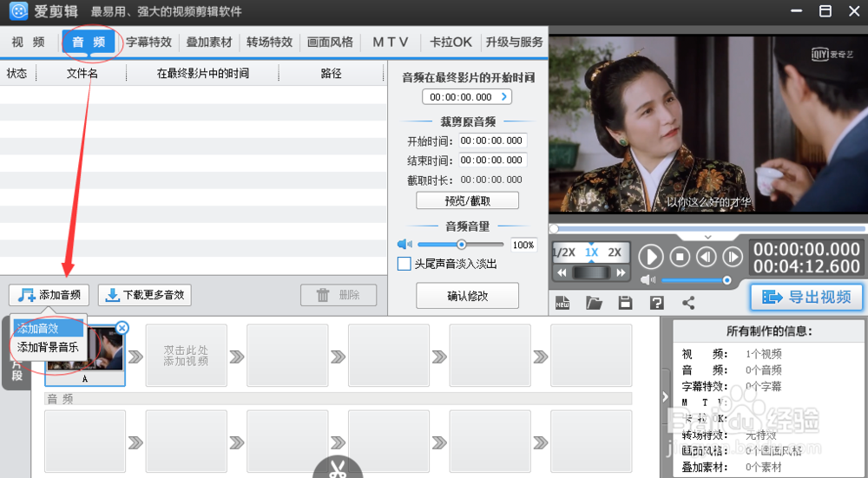Save the project with disk icon
Viewport: 868px width, 478px height.
(626, 303)
